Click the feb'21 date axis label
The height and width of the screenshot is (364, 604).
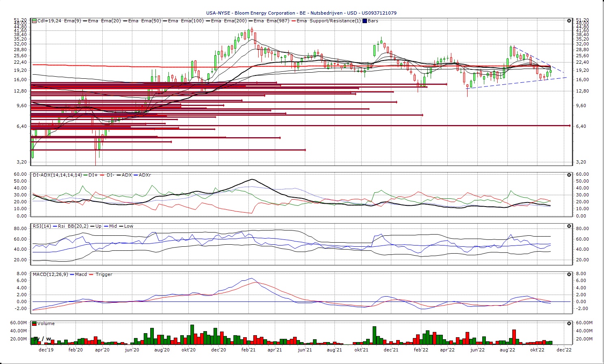tap(248, 350)
